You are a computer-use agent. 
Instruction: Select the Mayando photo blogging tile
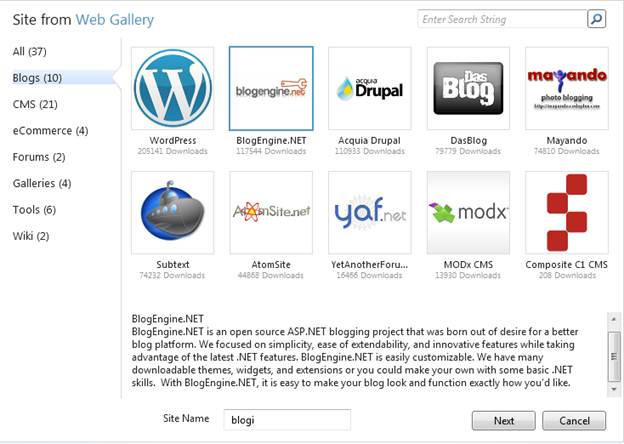(x=567, y=88)
